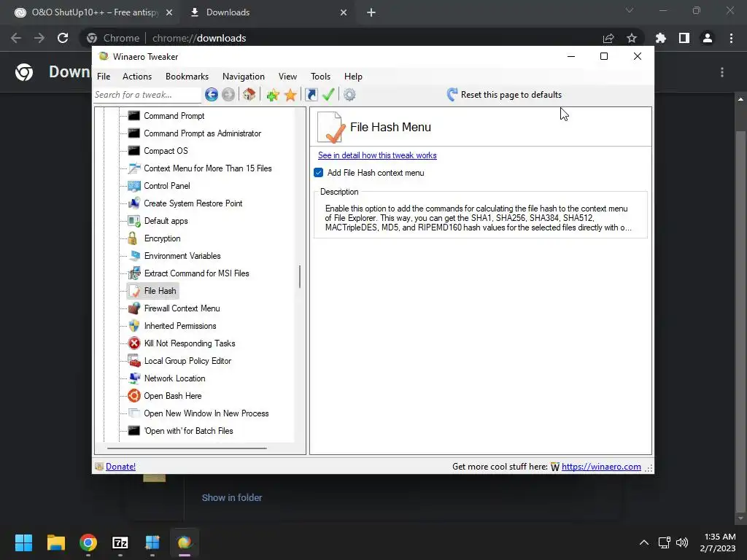This screenshot has height=560, width=747.
Task: Click Chrome reload button
Action: [x=63, y=38]
